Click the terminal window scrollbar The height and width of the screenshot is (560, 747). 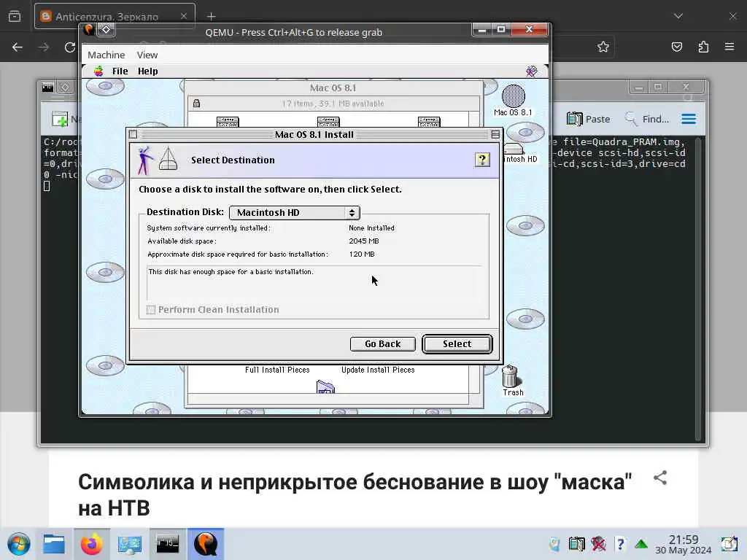click(698, 289)
